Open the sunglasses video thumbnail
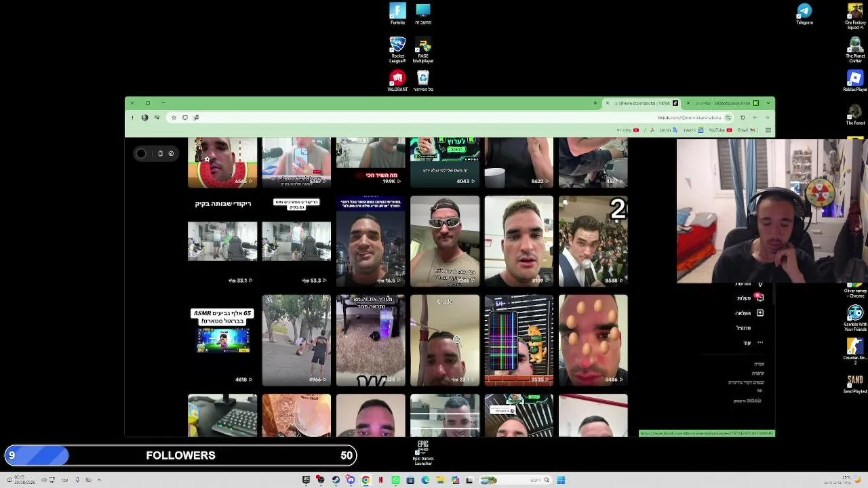This screenshot has height=488, width=868. [x=445, y=241]
